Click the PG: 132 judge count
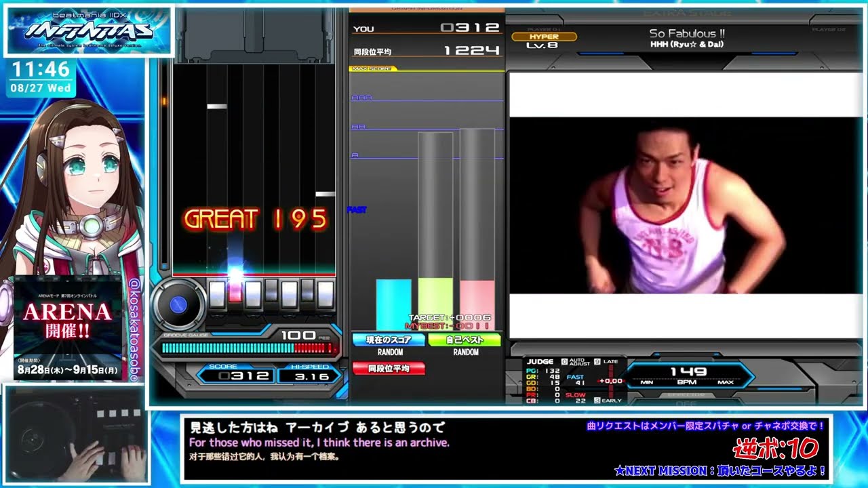868x488 pixels. tap(542, 371)
